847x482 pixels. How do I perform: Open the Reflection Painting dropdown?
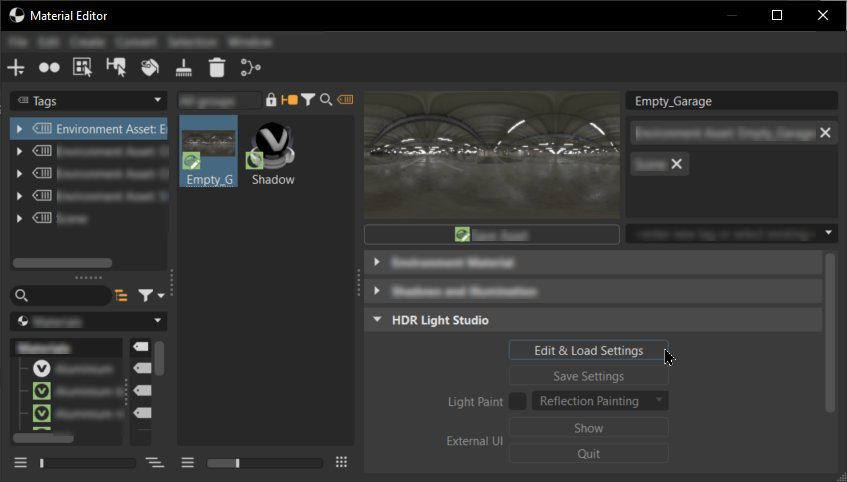click(600, 401)
